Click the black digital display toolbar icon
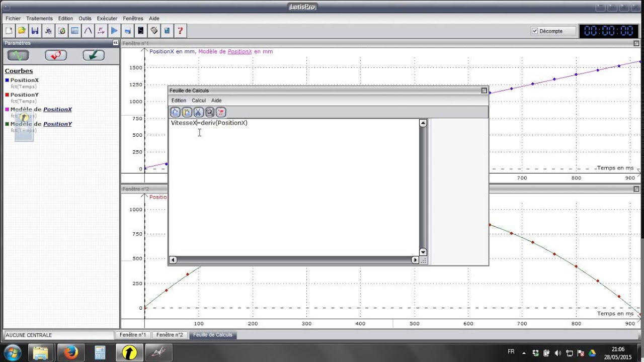This screenshot has height=362, width=644. pyautogui.click(x=141, y=31)
